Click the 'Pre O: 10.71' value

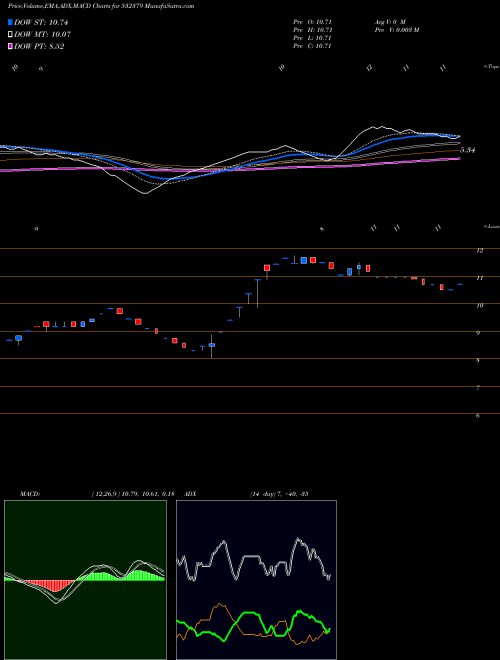pos(313,22)
